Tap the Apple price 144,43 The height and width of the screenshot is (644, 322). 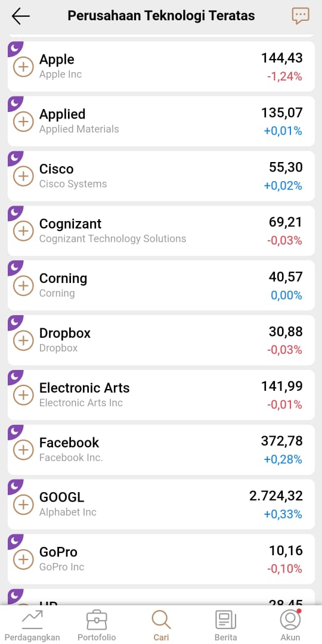tap(282, 58)
